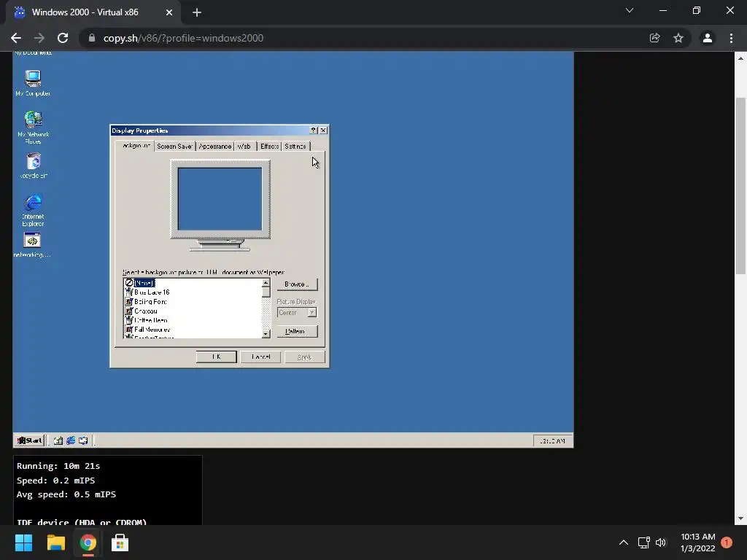Screen dimensions: 747x560
Task: Open the notification badge in tray
Action: tap(727, 542)
